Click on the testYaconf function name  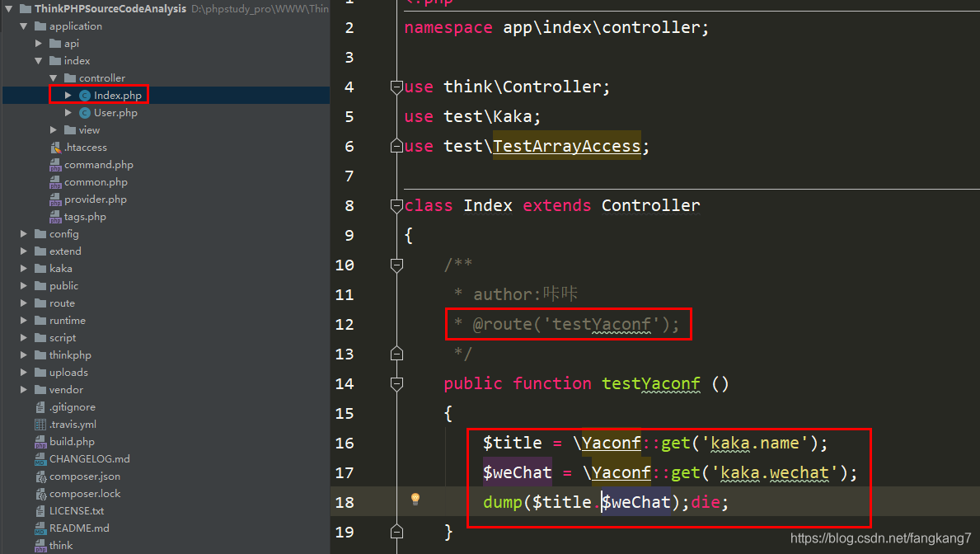pyautogui.click(x=651, y=384)
